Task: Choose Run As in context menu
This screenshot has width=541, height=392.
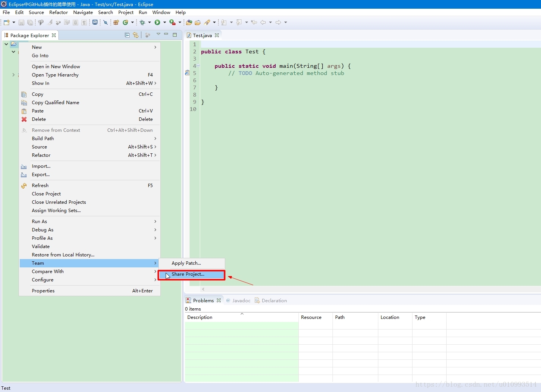Action: point(89,222)
